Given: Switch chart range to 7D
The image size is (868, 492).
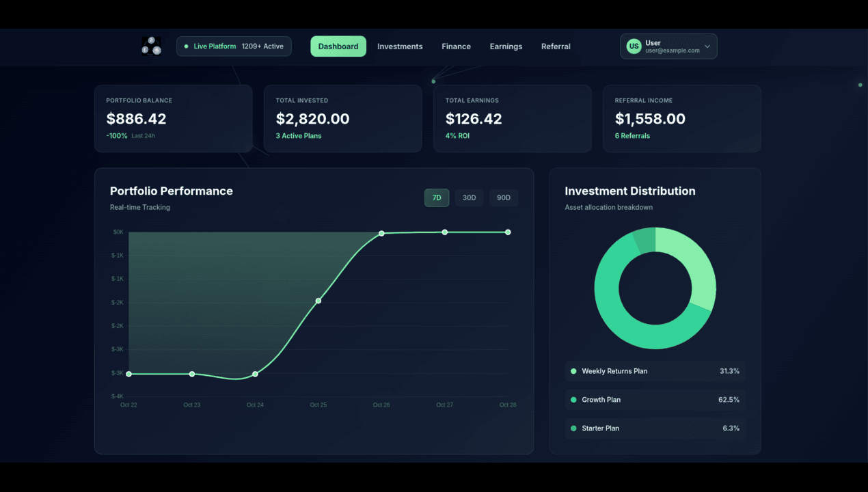Looking at the screenshot, I should (437, 198).
